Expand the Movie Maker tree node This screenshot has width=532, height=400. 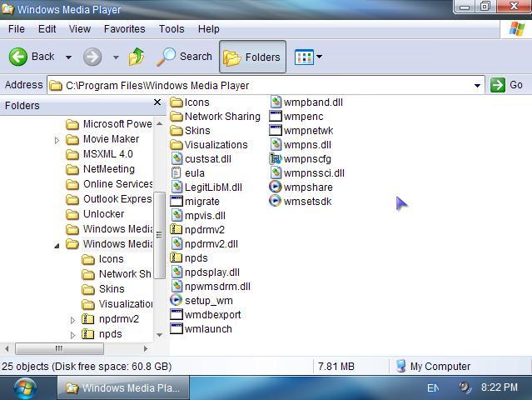pos(57,139)
